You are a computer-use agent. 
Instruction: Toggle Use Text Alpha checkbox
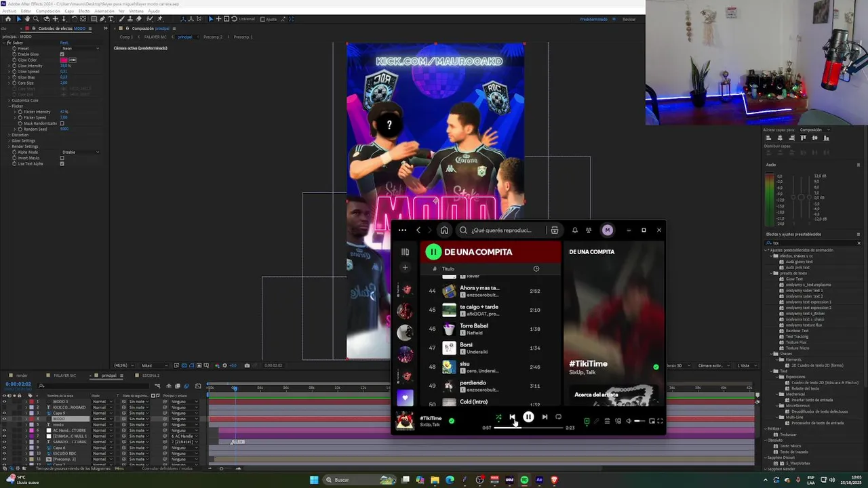click(62, 163)
